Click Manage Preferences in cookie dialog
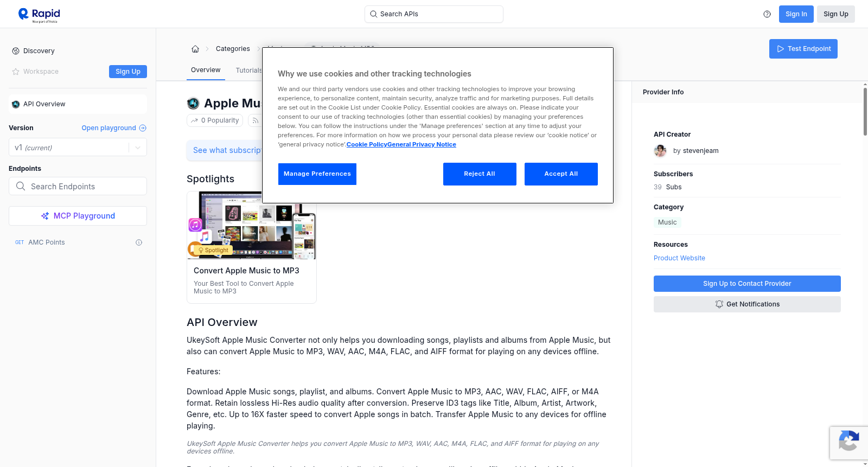868x467 pixels. [x=317, y=174]
